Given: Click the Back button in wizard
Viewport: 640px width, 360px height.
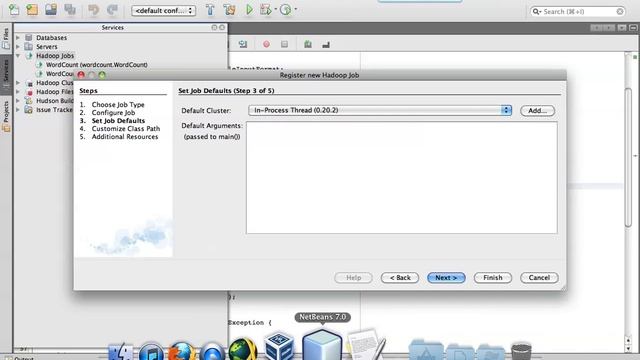Looking at the screenshot, I should [400, 278].
